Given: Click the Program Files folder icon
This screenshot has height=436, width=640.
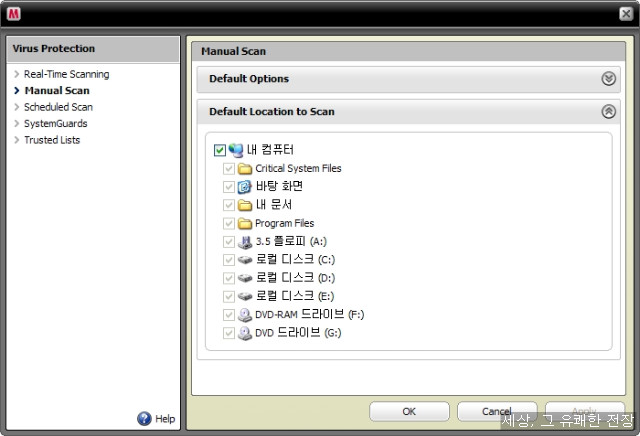Looking at the screenshot, I should click(x=244, y=223).
